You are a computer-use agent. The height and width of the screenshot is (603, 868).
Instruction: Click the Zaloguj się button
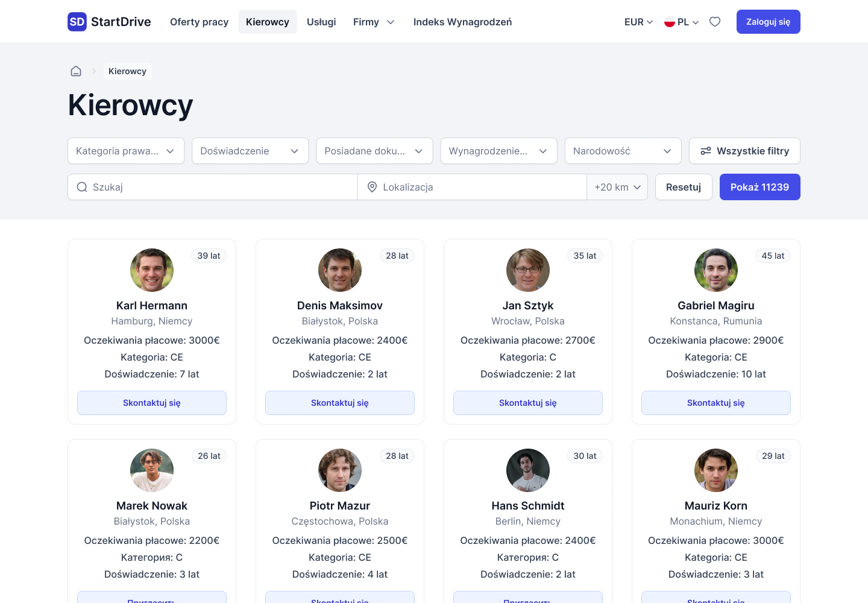(768, 21)
